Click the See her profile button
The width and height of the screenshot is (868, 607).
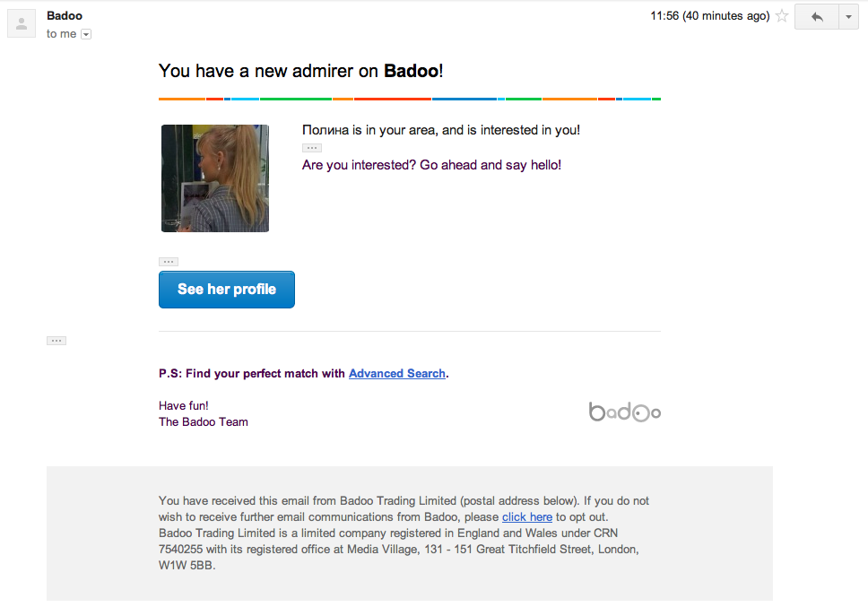click(226, 290)
